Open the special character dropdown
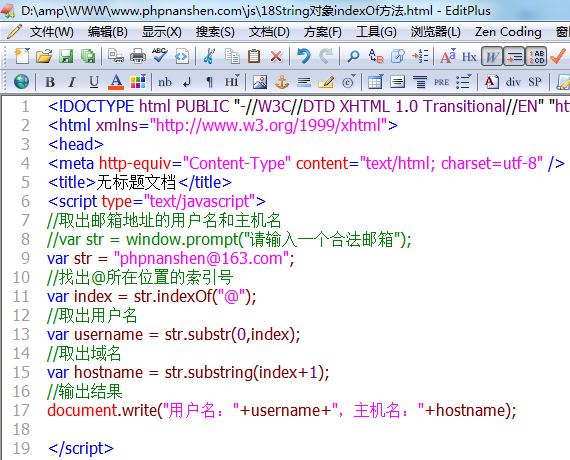The width and height of the screenshot is (570, 460). tap(348, 82)
